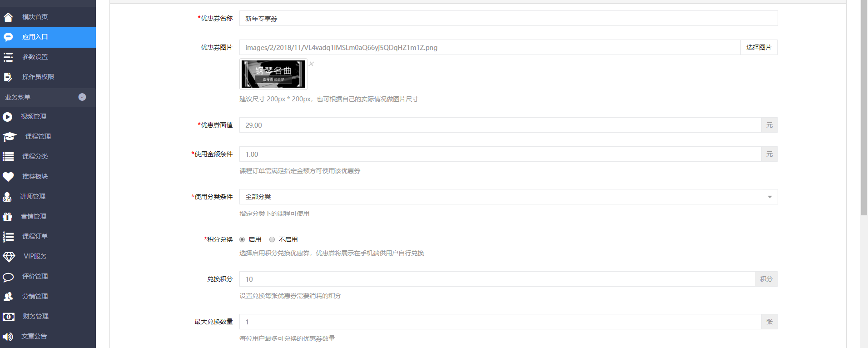Click the lecturer icon beside 讲师管理
Viewport: 868px width, 348px height.
7,197
